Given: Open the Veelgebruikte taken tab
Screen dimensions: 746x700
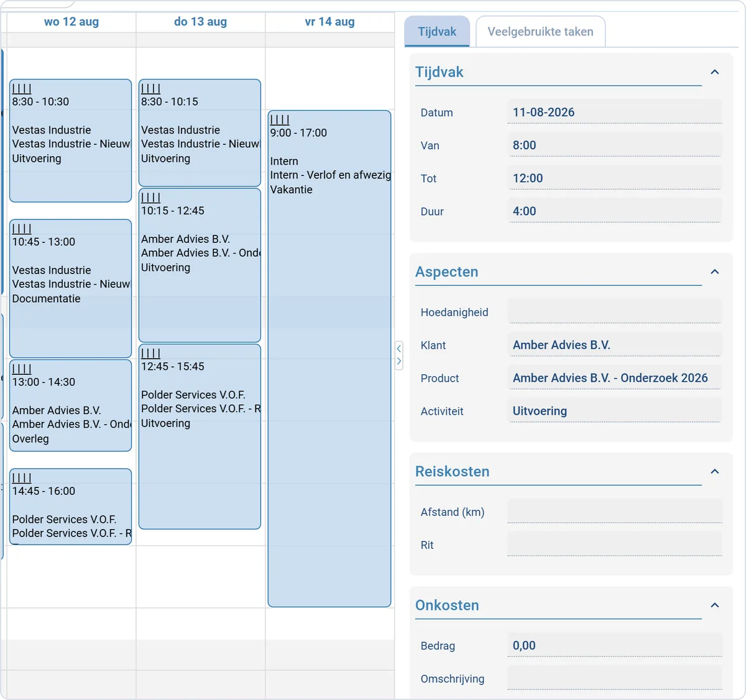Looking at the screenshot, I should (540, 32).
